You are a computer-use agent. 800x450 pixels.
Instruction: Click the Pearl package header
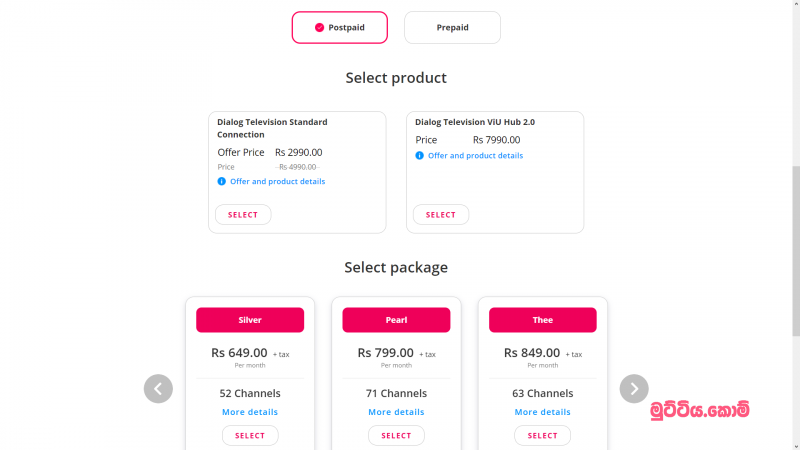click(396, 320)
